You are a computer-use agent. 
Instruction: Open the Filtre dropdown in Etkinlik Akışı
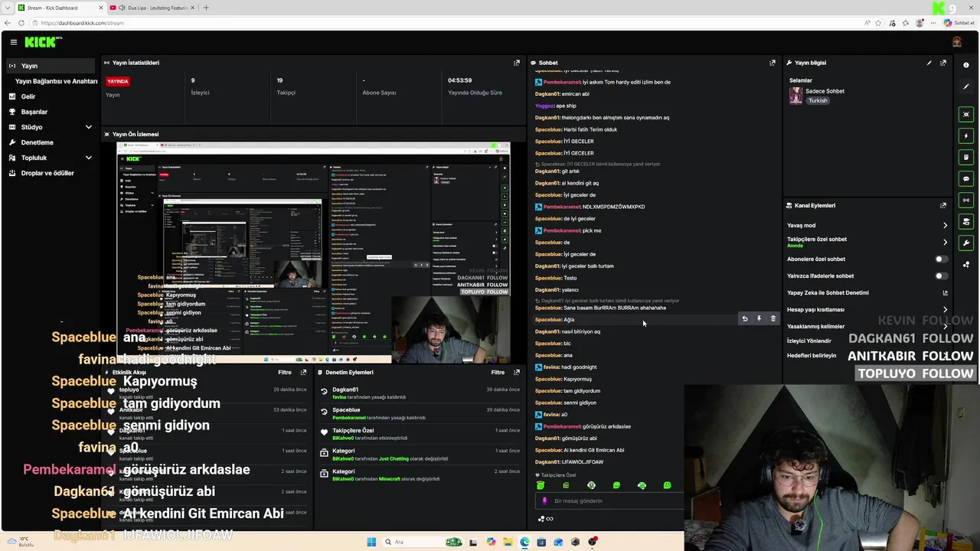(284, 373)
